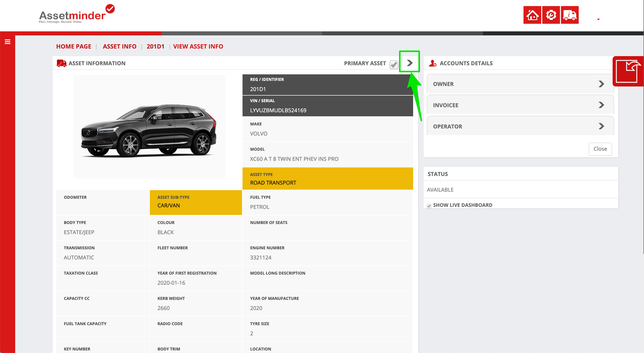This screenshot has width=644, height=353.
Task: Click the AVAILABLE status text
Action: pos(440,190)
